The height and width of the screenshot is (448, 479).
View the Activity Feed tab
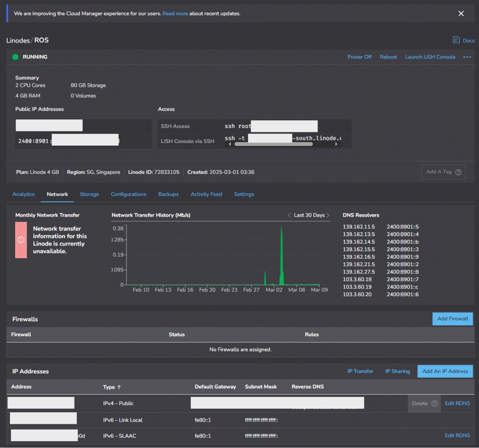(206, 194)
